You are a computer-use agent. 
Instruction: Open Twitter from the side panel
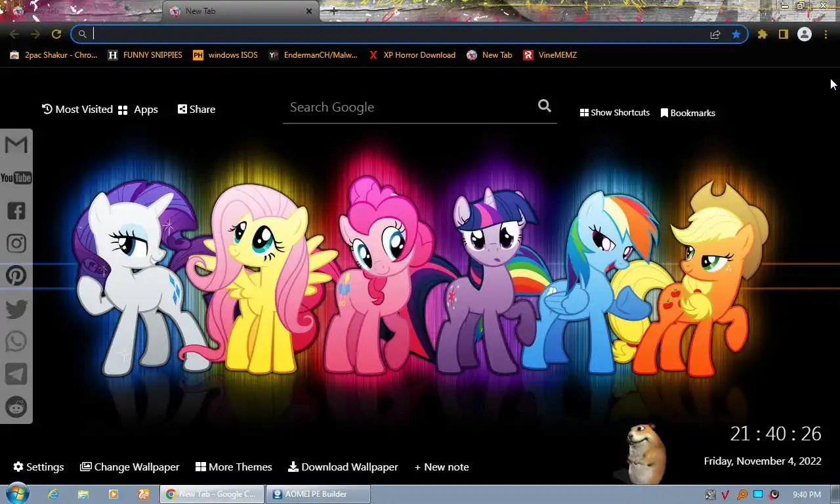(16, 308)
